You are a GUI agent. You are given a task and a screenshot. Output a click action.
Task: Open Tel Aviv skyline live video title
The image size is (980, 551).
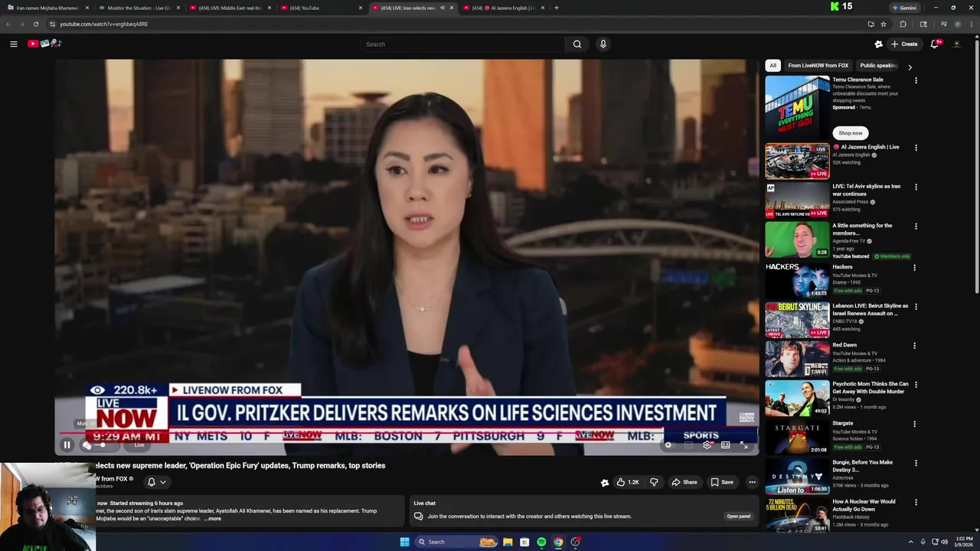867,190
